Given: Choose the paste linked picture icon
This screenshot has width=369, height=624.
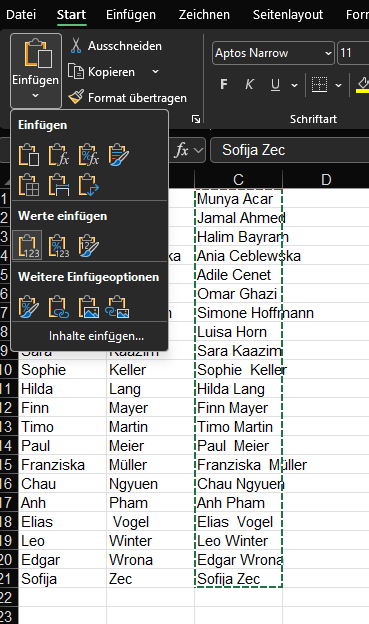Looking at the screenshot, I should tap(117, 306).
